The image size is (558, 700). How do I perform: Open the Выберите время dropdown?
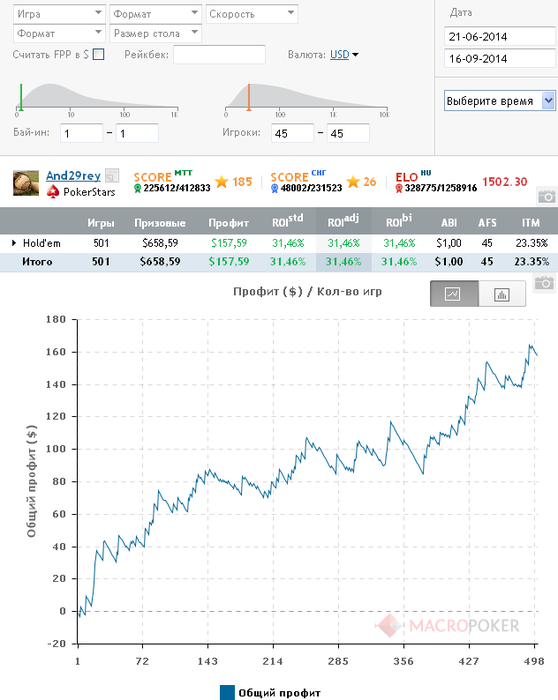[x=499, y=101]
